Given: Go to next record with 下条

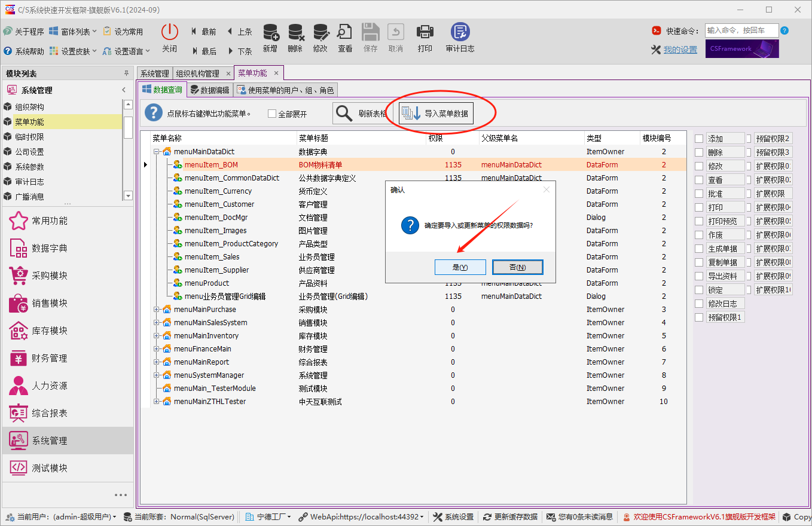Looking at the screenshot, I should (240, 51).
